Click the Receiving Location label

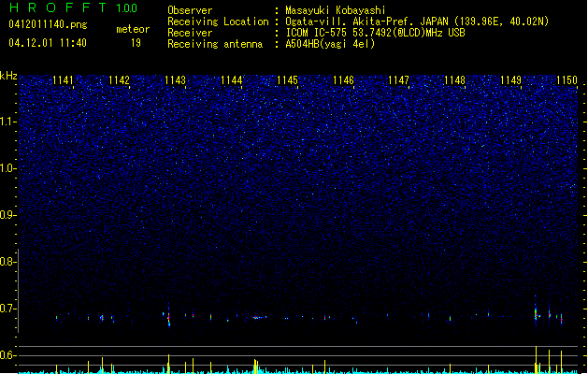pos(218,22)
